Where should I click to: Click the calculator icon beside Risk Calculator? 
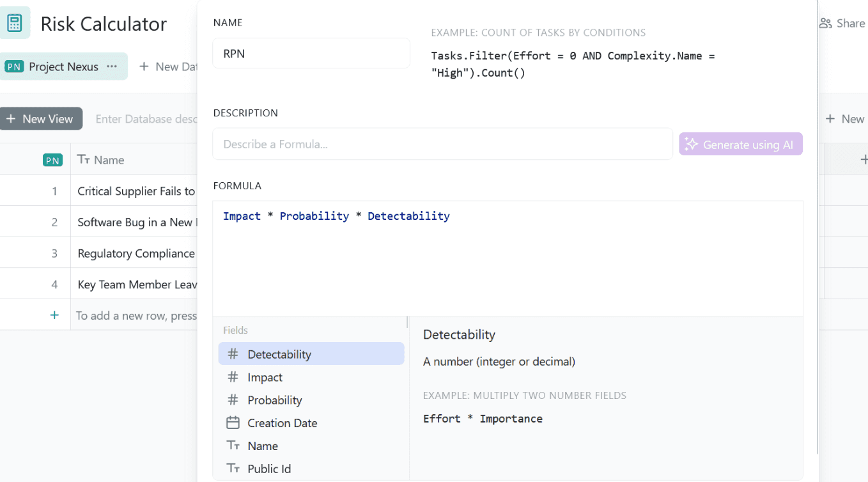(14, 22)
